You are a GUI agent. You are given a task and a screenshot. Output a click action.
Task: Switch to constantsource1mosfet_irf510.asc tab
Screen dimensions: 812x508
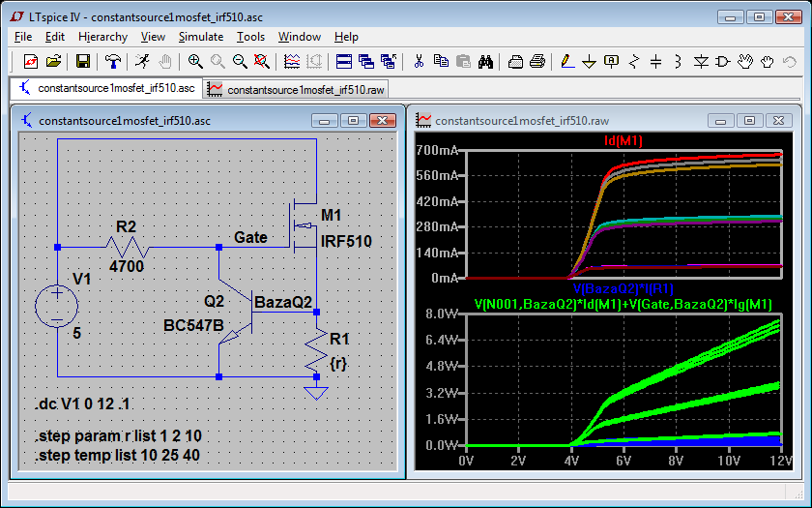[x=106, y=88]
